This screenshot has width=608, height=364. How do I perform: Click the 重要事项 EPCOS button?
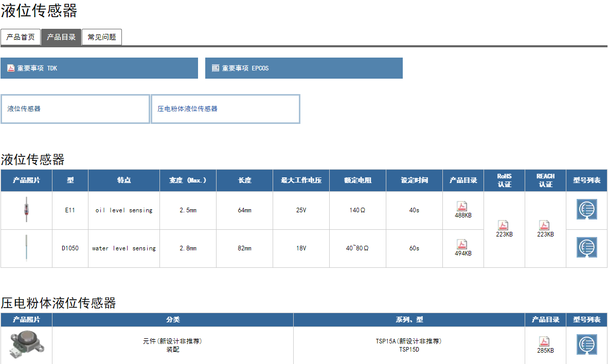pyautogui.click(x=303, y=68)
